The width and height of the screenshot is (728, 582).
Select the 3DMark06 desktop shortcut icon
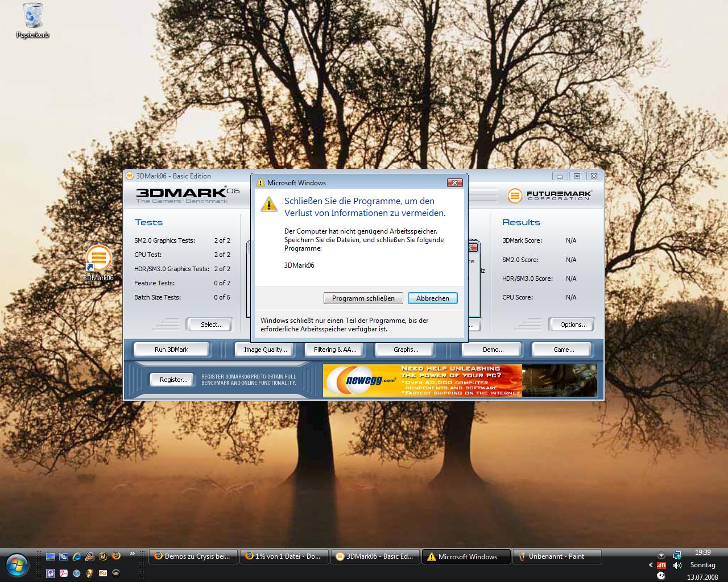(98, 263)
